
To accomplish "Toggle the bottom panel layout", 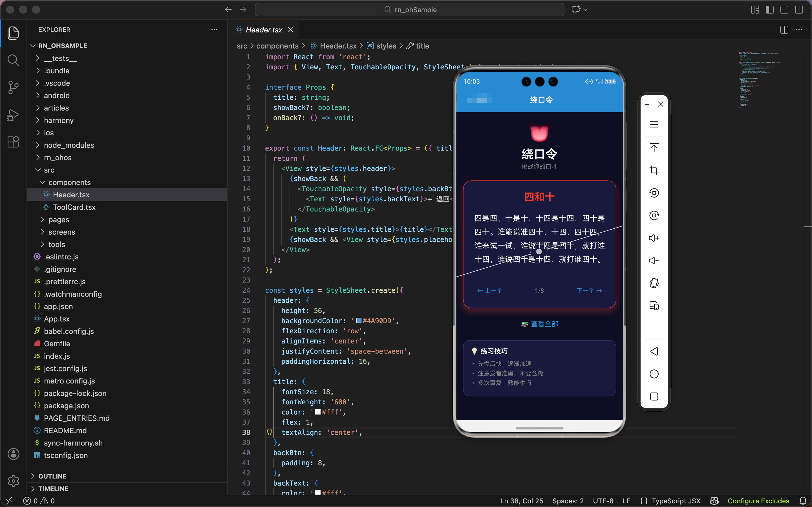I will [784, 10].
